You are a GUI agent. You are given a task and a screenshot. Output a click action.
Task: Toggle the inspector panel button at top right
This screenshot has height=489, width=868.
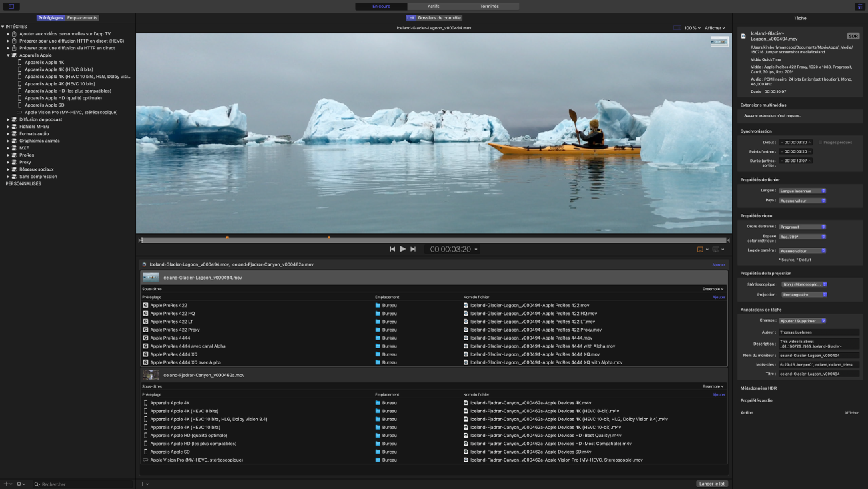(x=859, y=6)
